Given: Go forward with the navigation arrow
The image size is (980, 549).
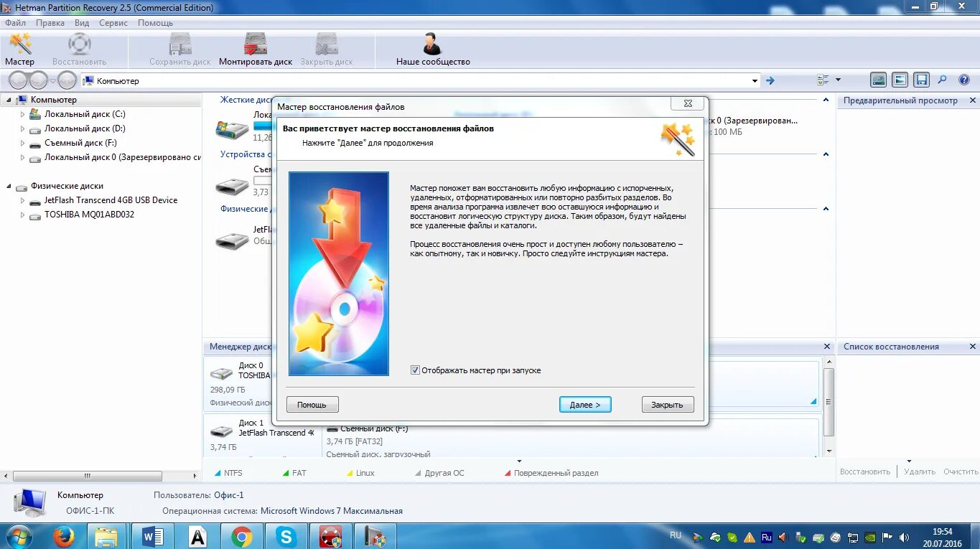Looking at the screenshot, I should tap(38, 80).
